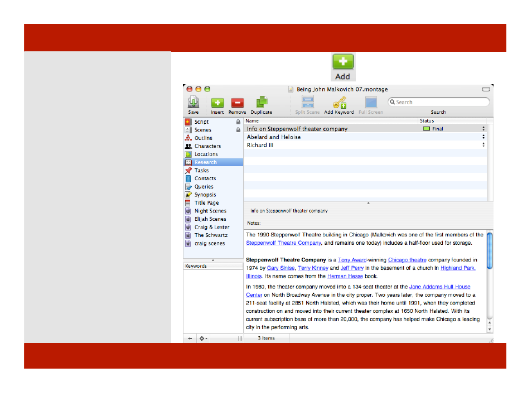Open the Jeff Perry link
The height and width of the screenshot is (411, 532).
click(x=352, y=268)
